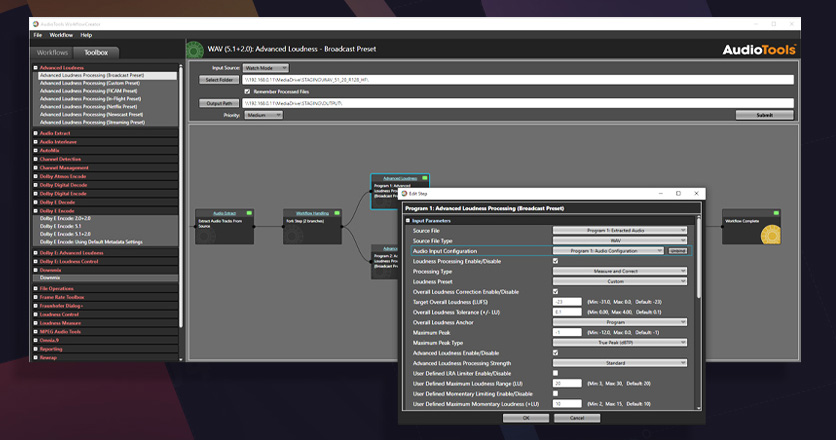
Task: Open the Loudness Preset dropdown
Action: 620,281
